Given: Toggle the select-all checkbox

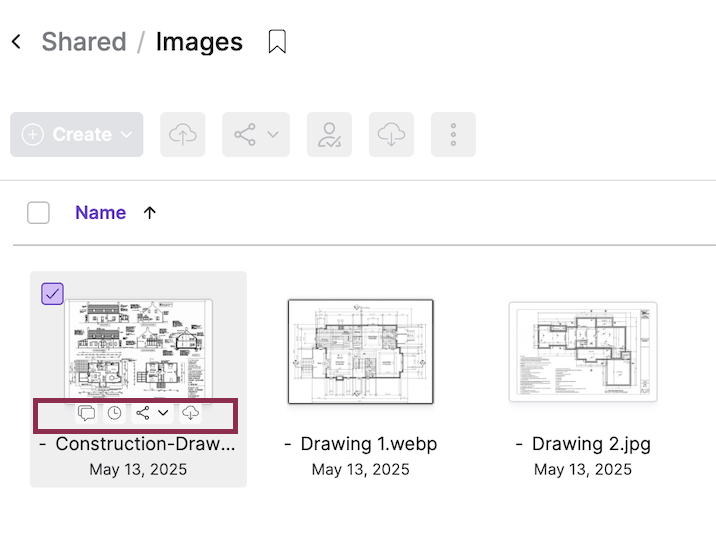Looking at the screenshot, I should 38,212.
